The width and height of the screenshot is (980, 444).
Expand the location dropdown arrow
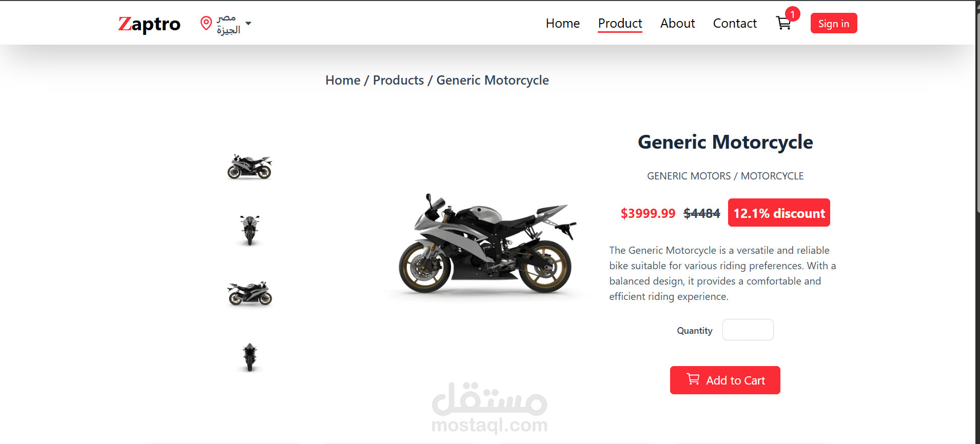[x=248, y=24]
